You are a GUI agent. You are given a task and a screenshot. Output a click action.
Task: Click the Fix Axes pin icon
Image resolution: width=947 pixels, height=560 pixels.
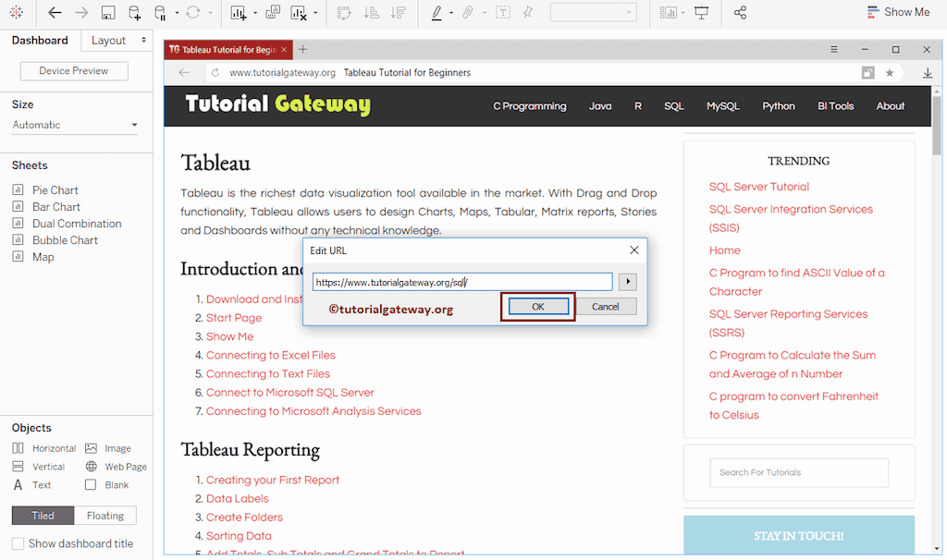coord(528,12)
